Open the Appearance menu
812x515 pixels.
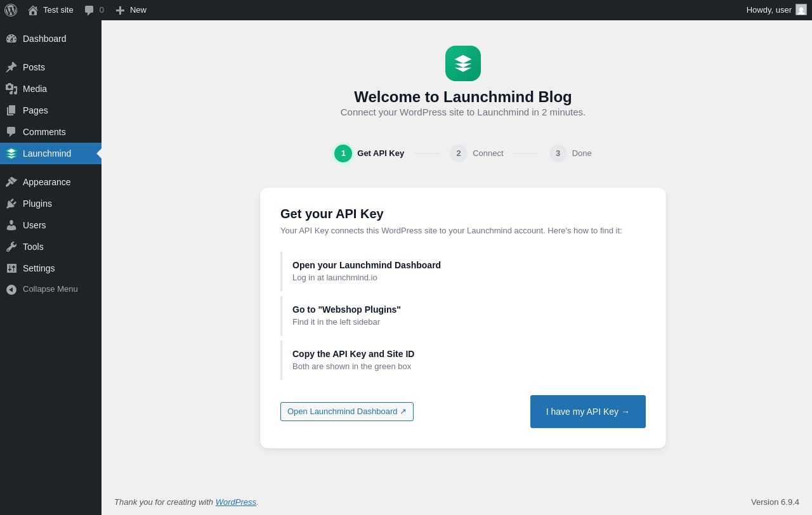[x=51, y=182]
